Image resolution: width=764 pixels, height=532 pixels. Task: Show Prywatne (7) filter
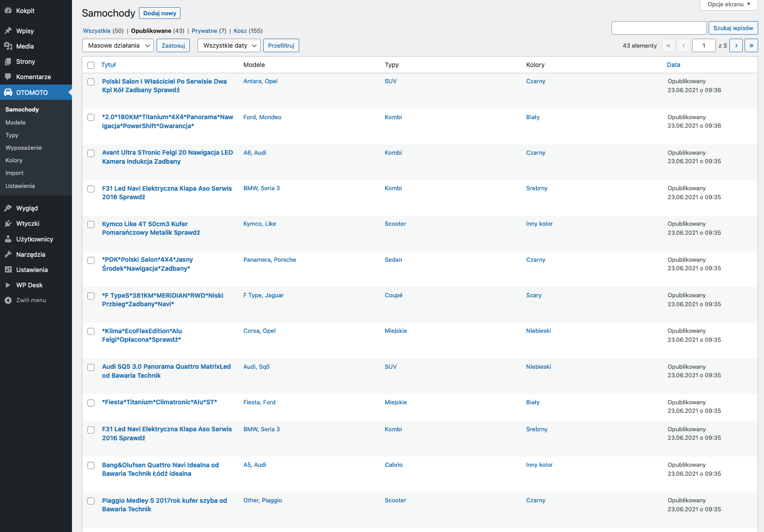[x=209, y=31]
